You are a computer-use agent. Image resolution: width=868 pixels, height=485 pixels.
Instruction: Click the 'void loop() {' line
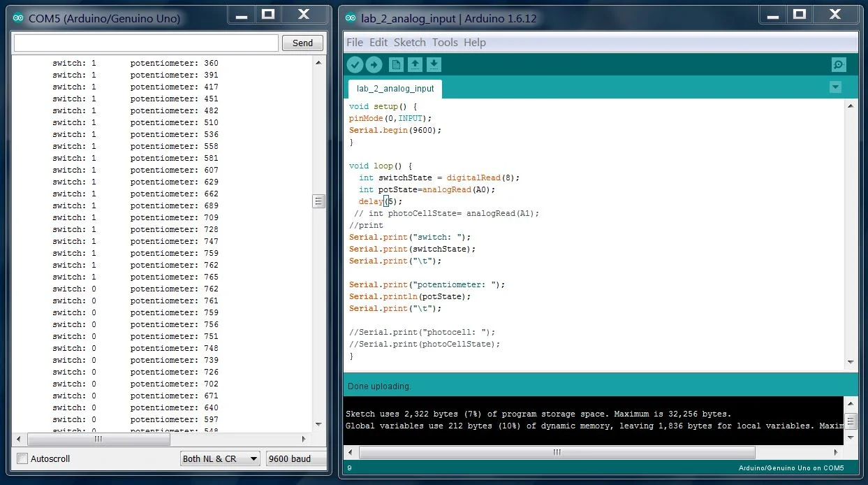pyautogui.click(x=381, y=166)
